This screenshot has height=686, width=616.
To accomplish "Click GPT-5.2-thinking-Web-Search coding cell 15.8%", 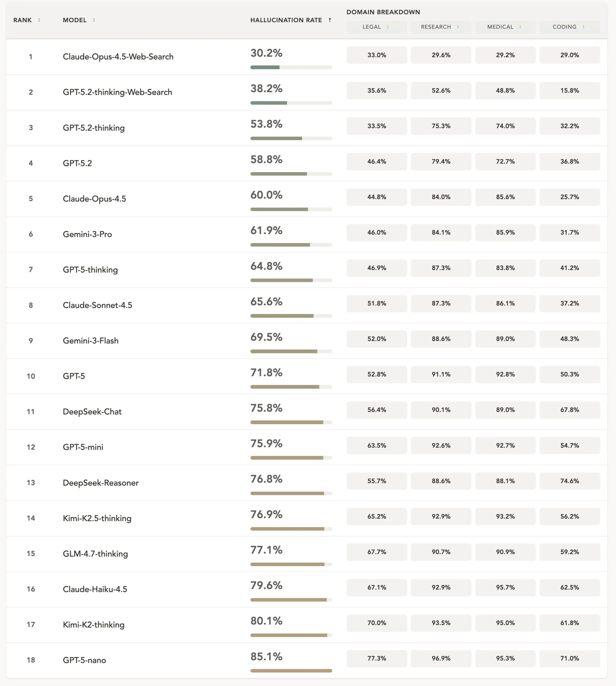I will [x=570, y=91].
